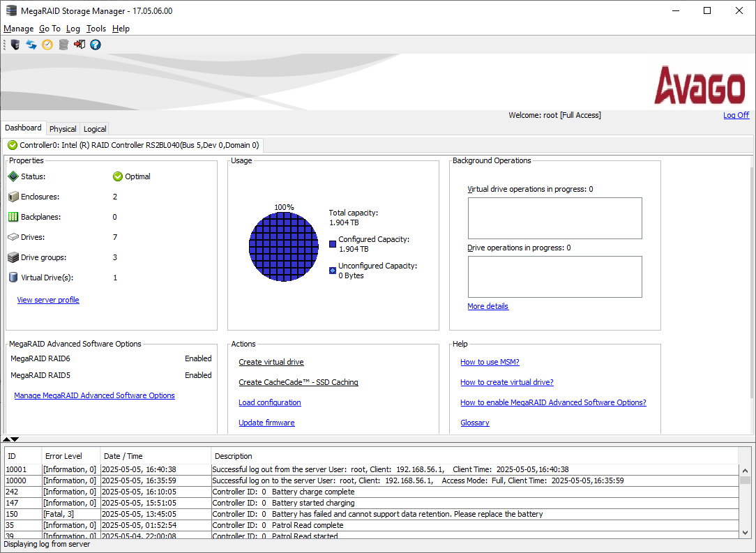Click the log scrollbar down arrow
The height and width of the screenshot is (553, 756).
(746, 533)
